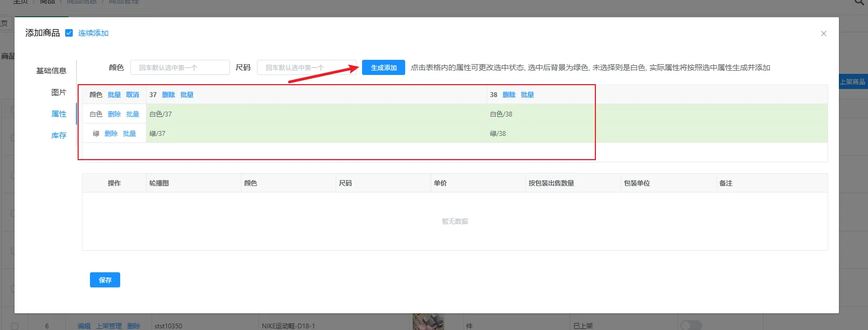
Task: Select the 属性 tab
Action: [x=59, y=114]
